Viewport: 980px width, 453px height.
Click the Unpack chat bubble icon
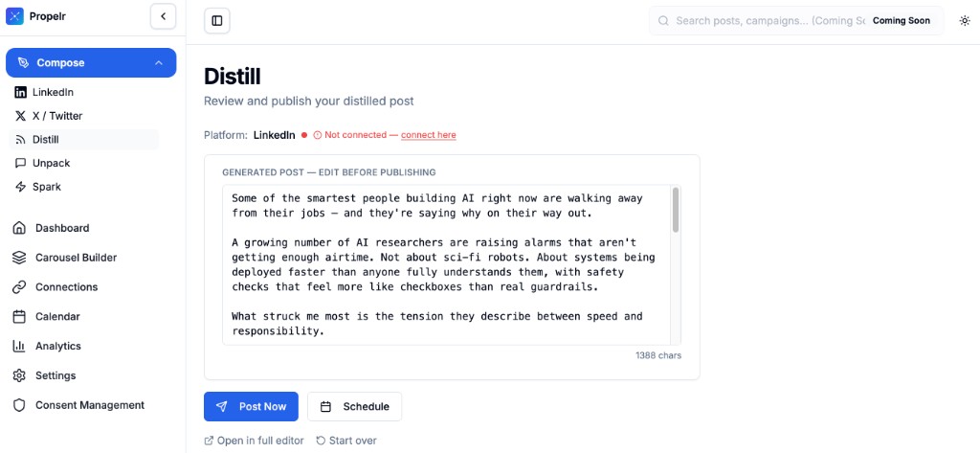21,163
